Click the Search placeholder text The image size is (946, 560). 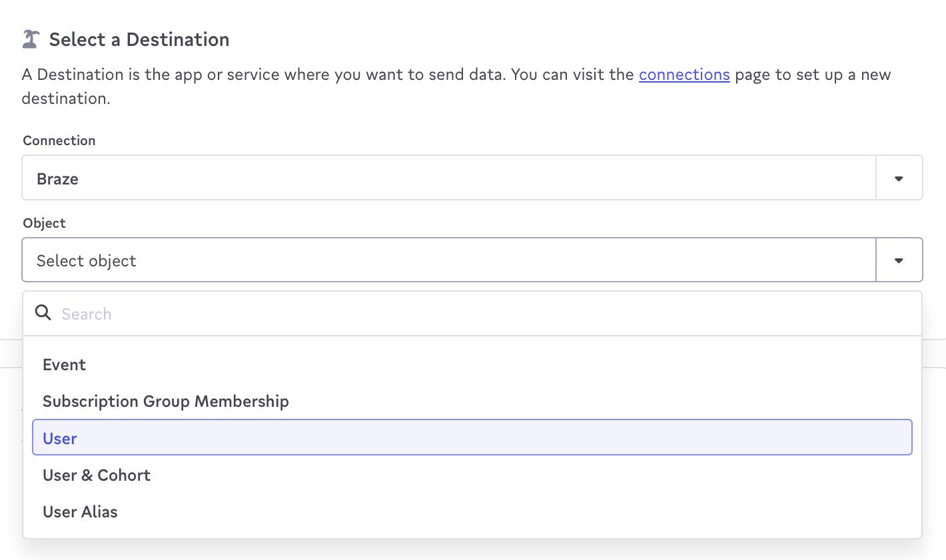coord(87,314)
